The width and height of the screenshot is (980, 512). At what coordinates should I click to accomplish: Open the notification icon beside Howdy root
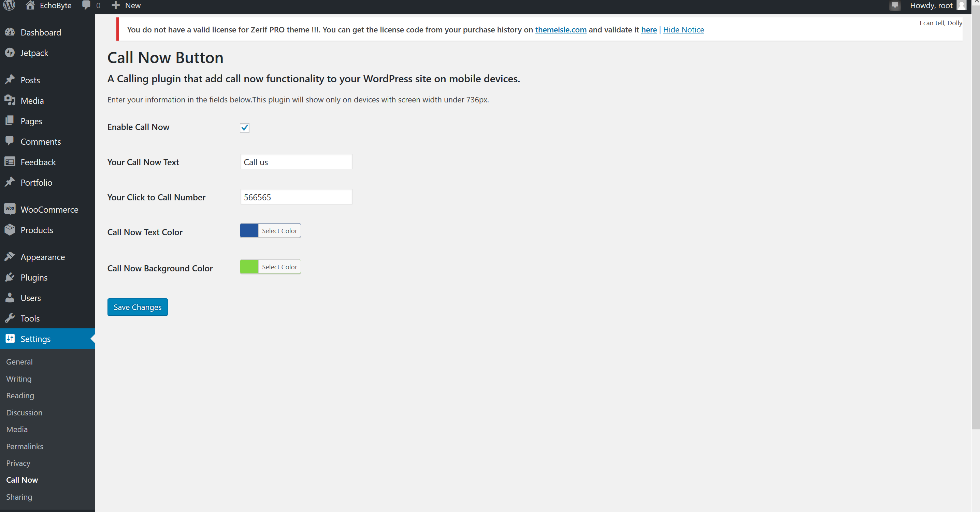pyautogui.click(x=895, y=5)
